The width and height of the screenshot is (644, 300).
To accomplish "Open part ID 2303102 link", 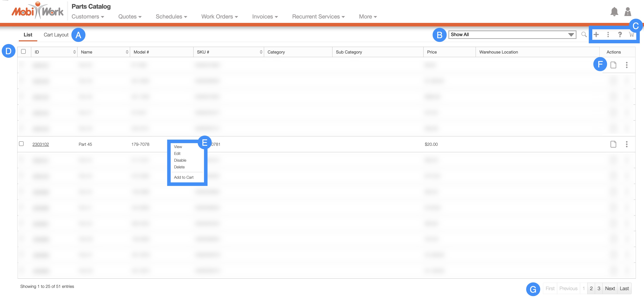I will click(x=41, y=144).
